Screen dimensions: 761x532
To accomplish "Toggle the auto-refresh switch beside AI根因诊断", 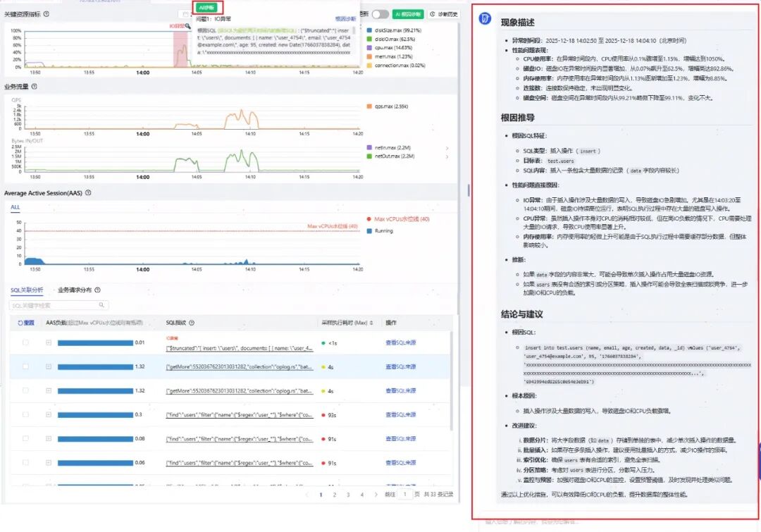I will pyautogui.click(x=380, y=14).
